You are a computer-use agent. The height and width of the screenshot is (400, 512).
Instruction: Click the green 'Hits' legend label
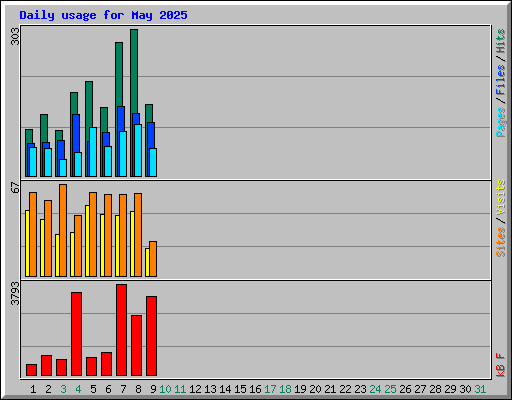[x=501, y=41]
